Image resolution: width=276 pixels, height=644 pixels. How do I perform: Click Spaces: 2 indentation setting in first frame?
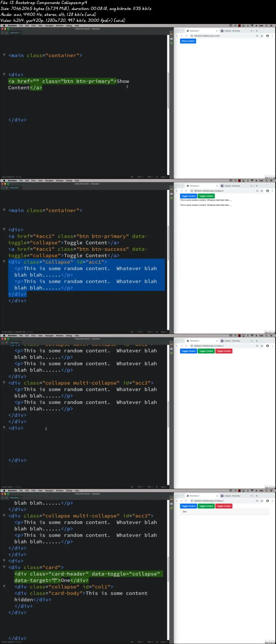pyautogui.click(x=164, y=177)
